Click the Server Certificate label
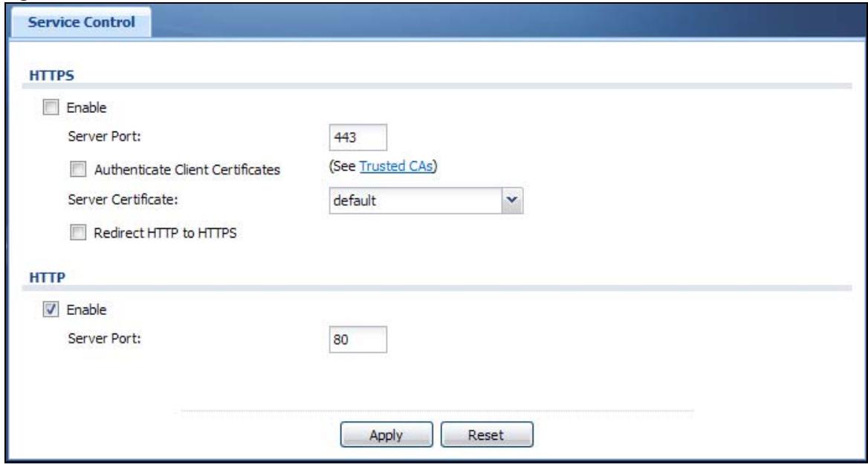The width and height of the screenshot is (868, 465). (x=123, y=201)
